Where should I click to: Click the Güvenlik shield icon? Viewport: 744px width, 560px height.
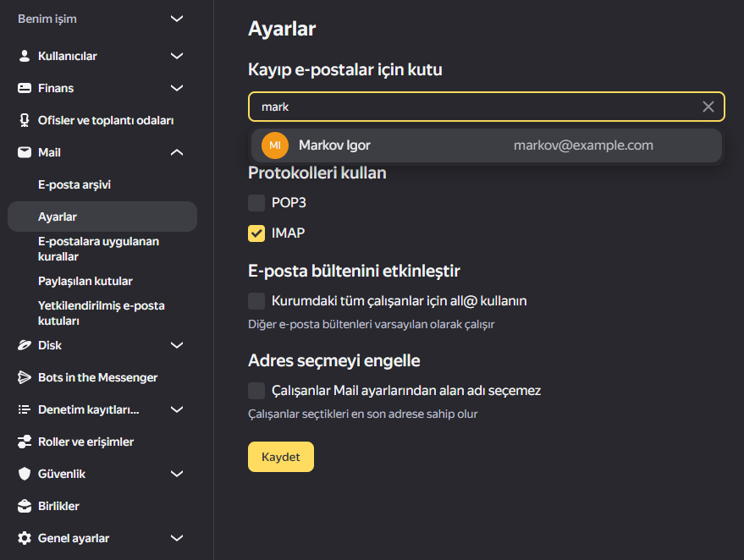(25, 474)
